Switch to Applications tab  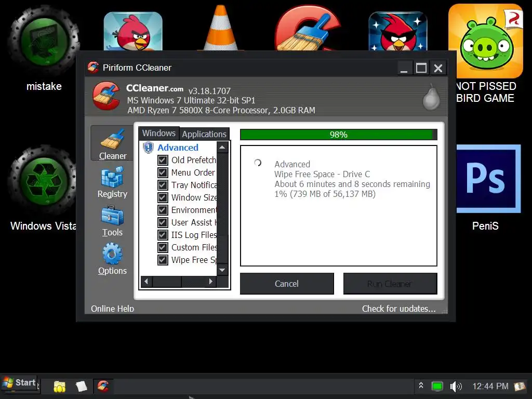204,134
